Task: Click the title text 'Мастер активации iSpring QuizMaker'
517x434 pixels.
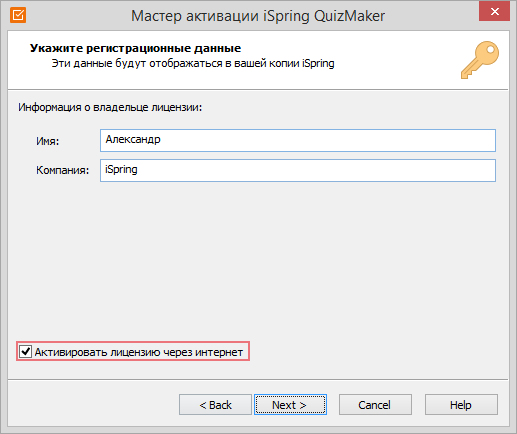Action: pos(258,16)
